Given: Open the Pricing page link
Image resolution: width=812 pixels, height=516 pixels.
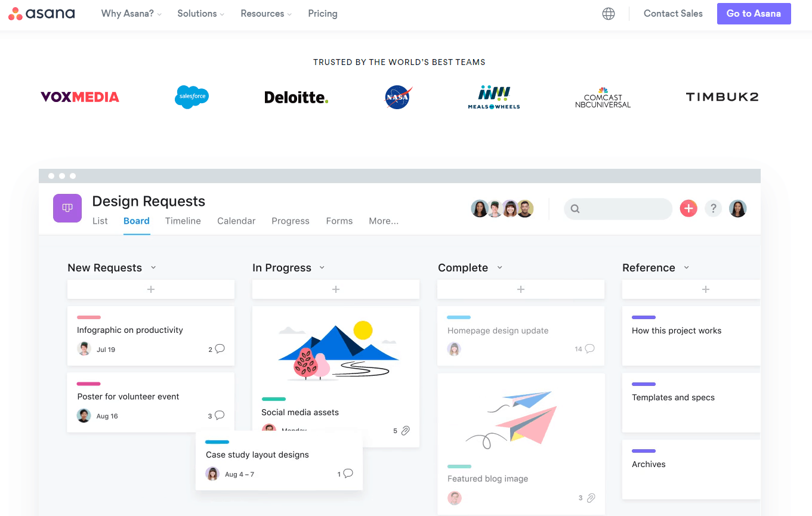Looking at the screenshot, I should [323, 13].
